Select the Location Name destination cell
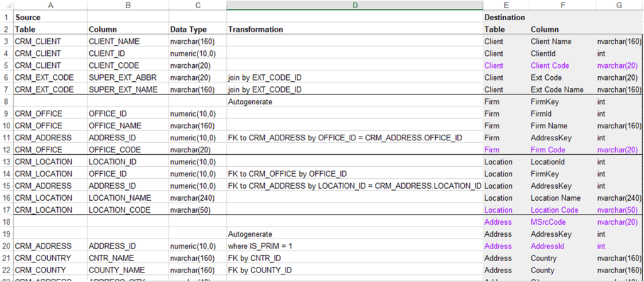This screenshot has width=644, height=282. click(562, 198)
